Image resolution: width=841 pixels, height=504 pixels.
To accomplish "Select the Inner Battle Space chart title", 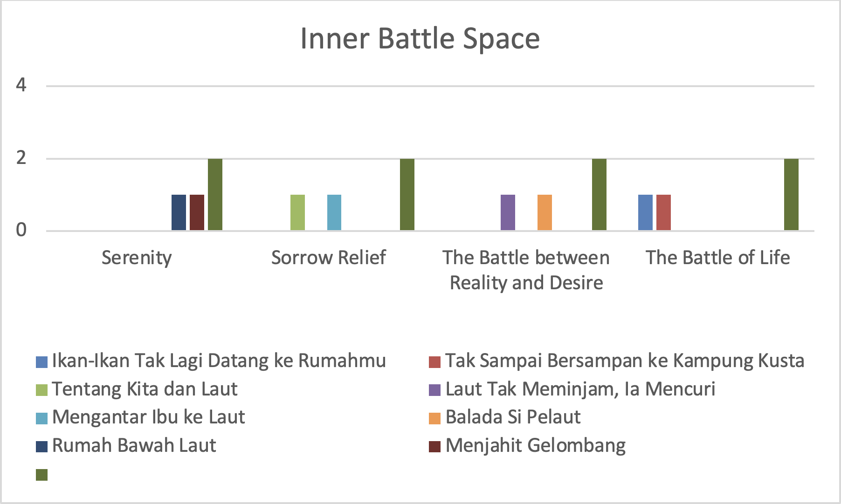I will (x=420, y=38).
